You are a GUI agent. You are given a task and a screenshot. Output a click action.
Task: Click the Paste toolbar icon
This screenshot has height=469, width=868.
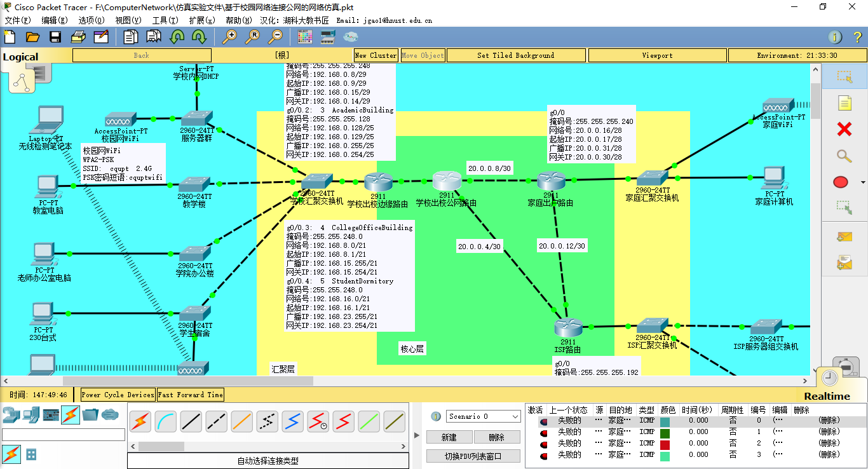pyautogui.click(x=154, y=37)
